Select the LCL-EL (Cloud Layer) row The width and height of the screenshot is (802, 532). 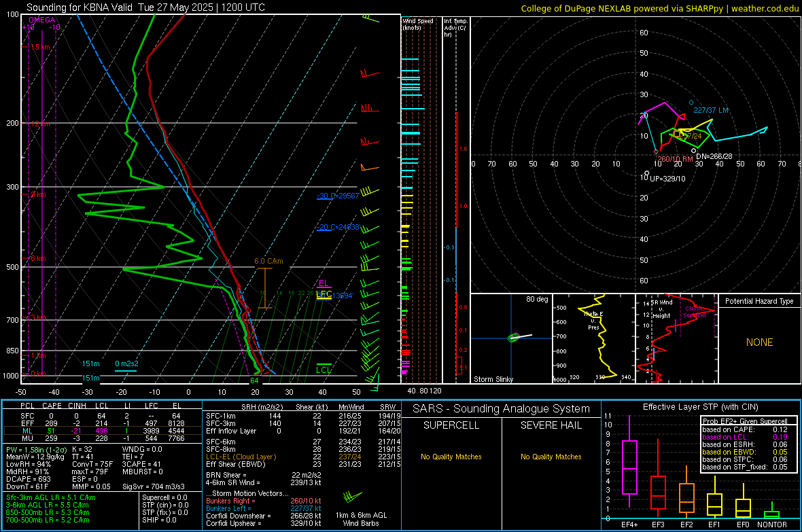[303, 457]
